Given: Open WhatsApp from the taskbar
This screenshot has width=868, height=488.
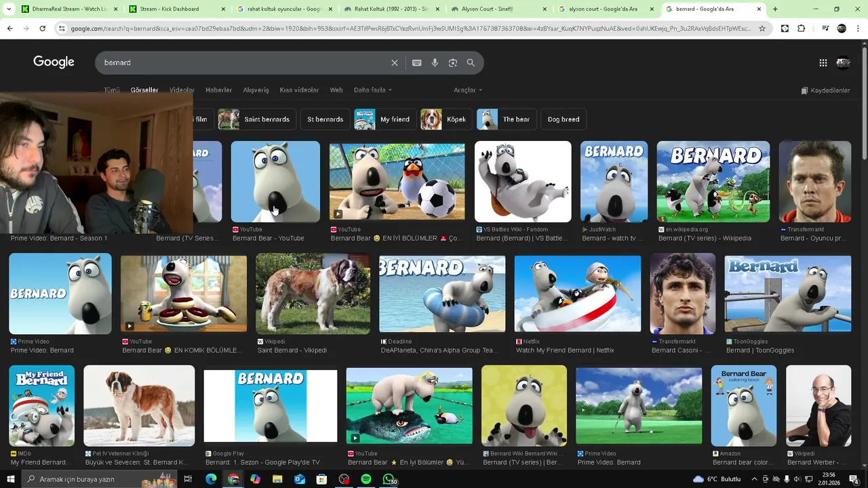Looking at the screenshot, I should coord(389,479).
